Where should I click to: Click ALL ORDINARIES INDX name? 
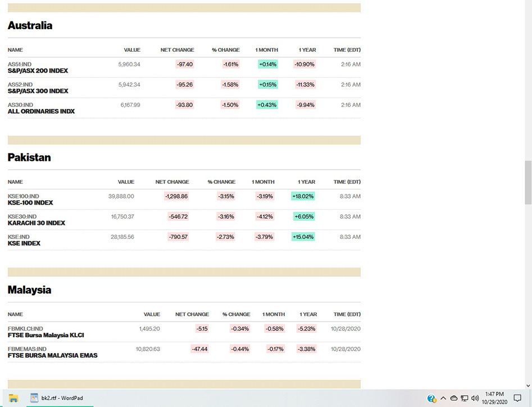[x=42, y=111]
